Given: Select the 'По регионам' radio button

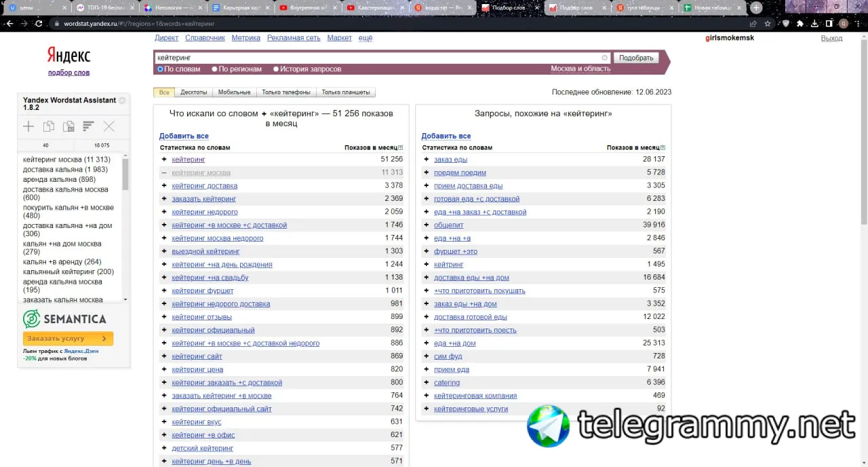Looking at the screenshot, I should 214,69.
